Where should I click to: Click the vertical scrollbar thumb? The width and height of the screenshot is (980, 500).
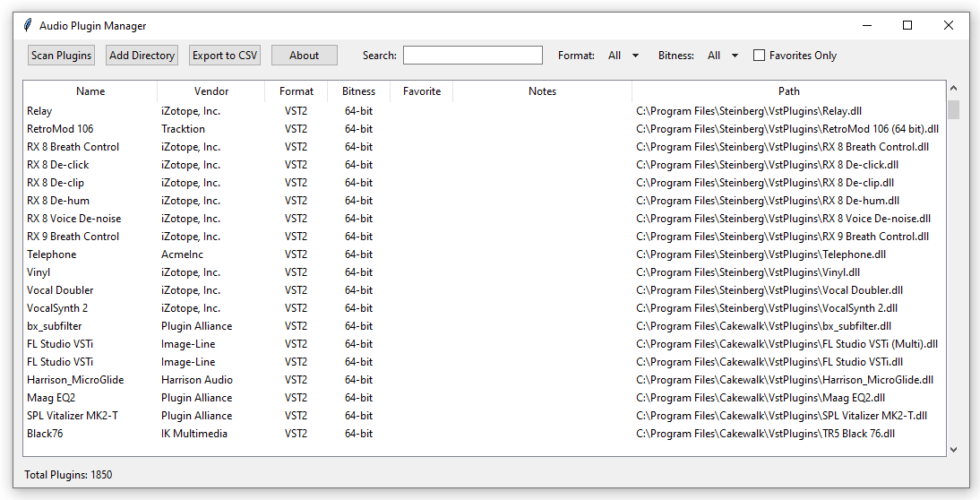(953, 108)
